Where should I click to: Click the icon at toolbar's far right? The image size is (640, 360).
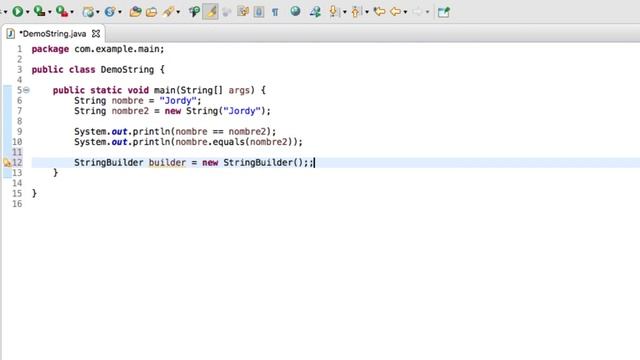(444, 12)
